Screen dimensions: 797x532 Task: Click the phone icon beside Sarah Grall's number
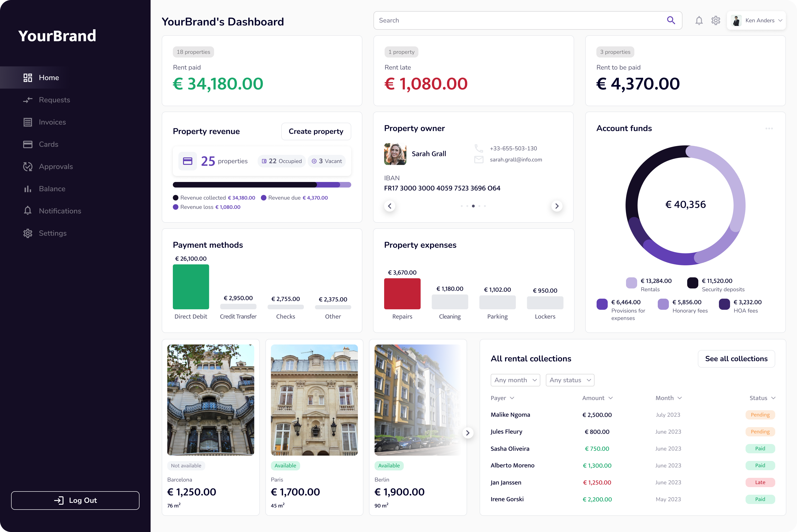pyautogui.click(x=478, y=148)
